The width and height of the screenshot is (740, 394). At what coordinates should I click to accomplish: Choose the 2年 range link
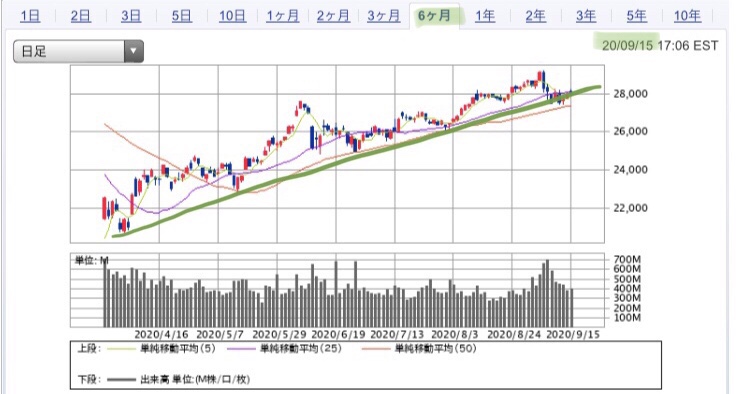536,16
